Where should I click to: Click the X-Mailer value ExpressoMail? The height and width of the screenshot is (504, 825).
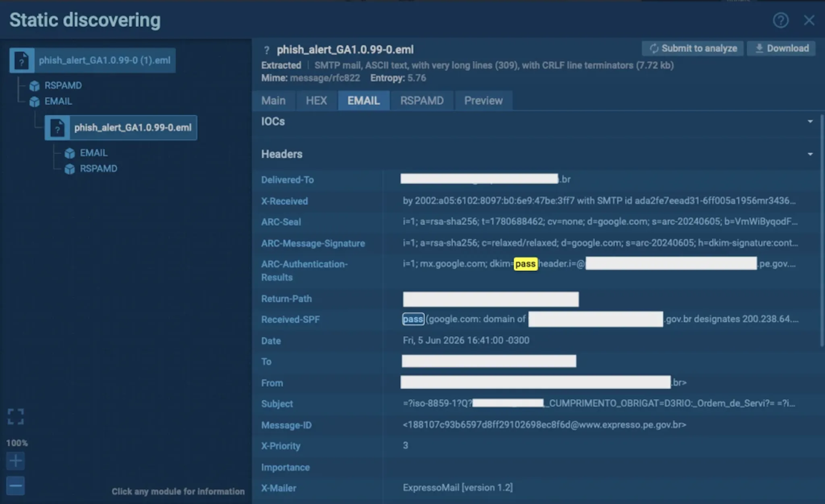458,487
